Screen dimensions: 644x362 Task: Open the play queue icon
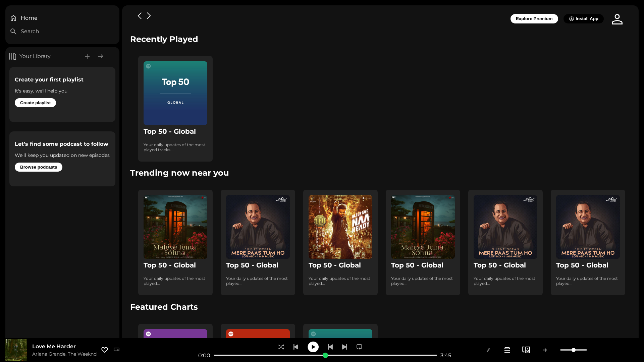click(507, 350)
